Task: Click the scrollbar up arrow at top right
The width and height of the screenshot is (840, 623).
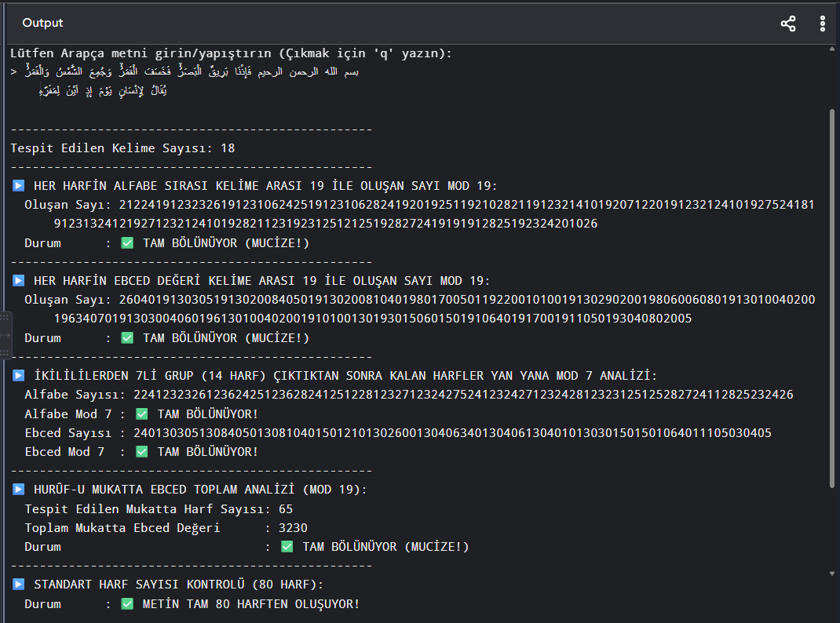Action: [x=832, y=49]
